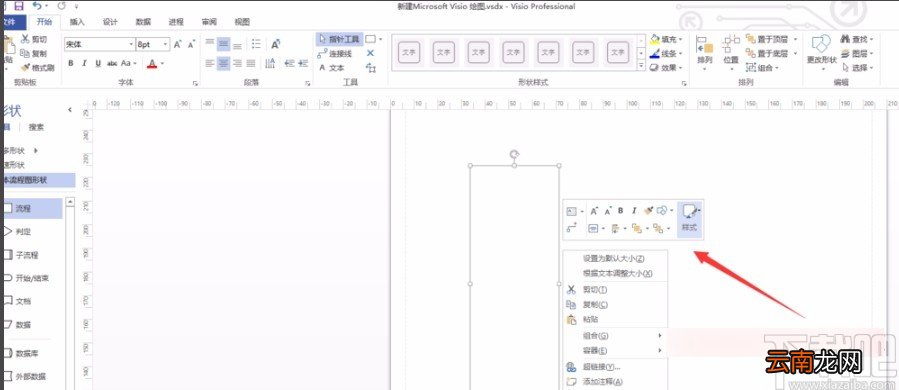Toggle center horizontal text alignment
899x390 pixels.
tap(224, 63)
